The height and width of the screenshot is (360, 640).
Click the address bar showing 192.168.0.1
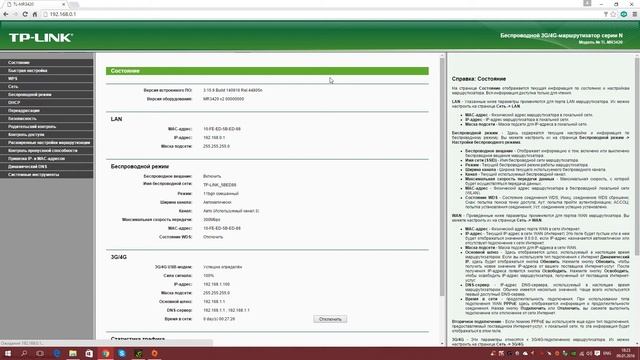pos(322,14)
